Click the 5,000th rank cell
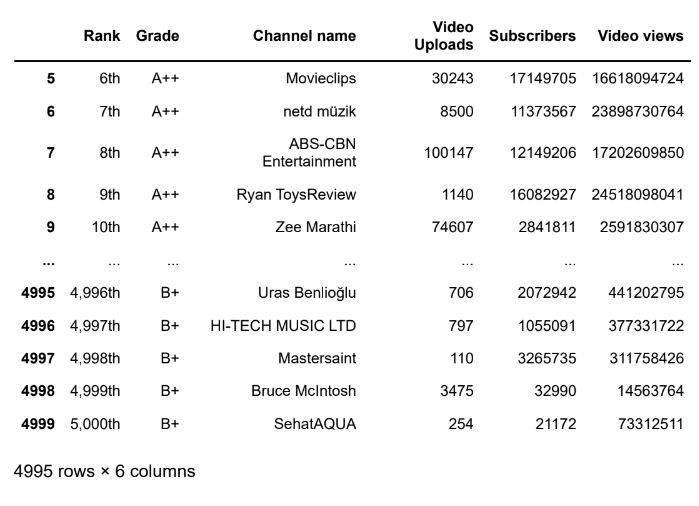This screenshot has height=506, width=699. coord(95,424)
